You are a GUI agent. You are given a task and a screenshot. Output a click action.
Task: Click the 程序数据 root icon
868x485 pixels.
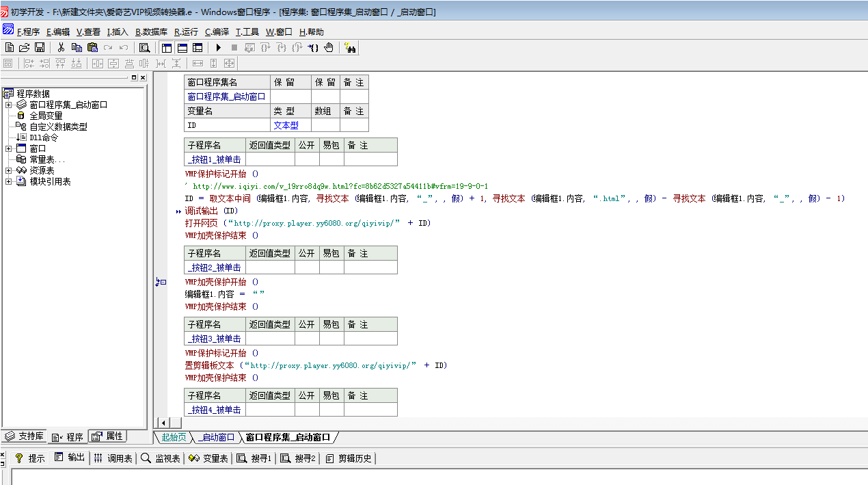pyautogui.click(x=9, y=94)
